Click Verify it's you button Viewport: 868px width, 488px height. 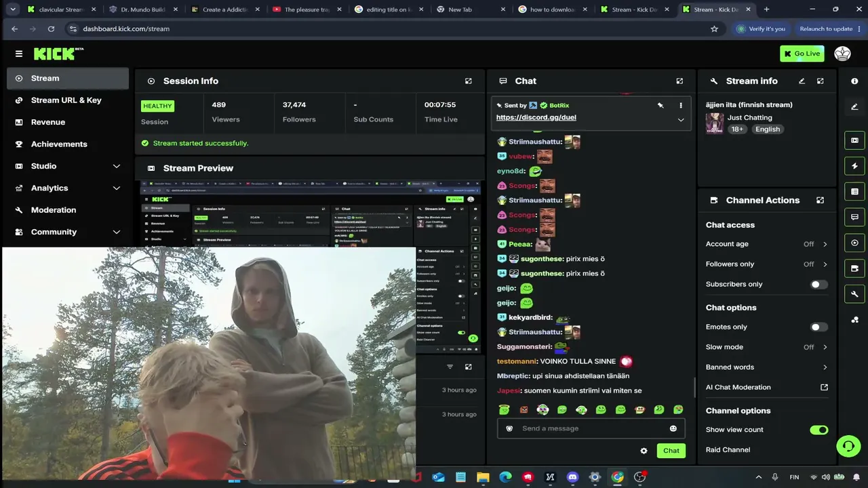click(x=760, y=29)
